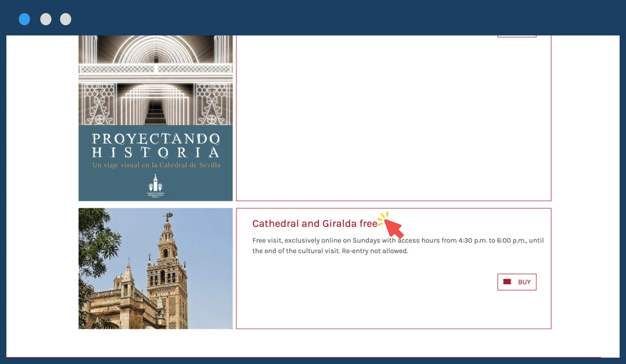Click partially visible button atop upper card

[x=516, y=36]
